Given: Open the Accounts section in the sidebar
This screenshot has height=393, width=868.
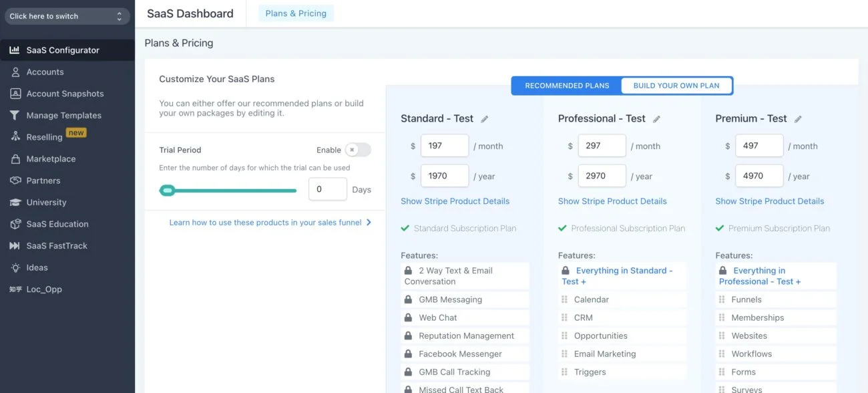Looking at the screenshot, I should point(45,72).
